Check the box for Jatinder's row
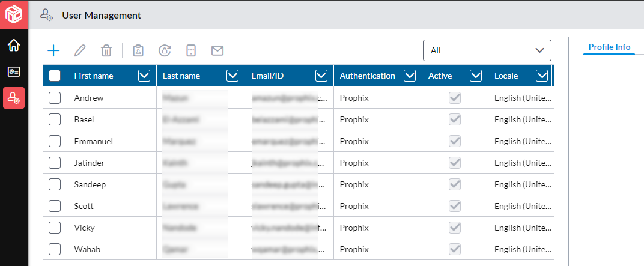 click(x=55, y=163)
